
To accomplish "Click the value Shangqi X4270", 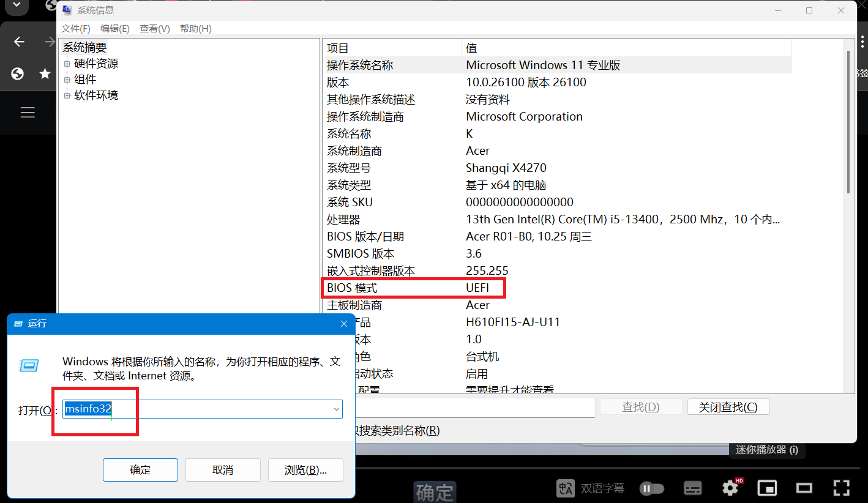I will (x=506, y=168).
